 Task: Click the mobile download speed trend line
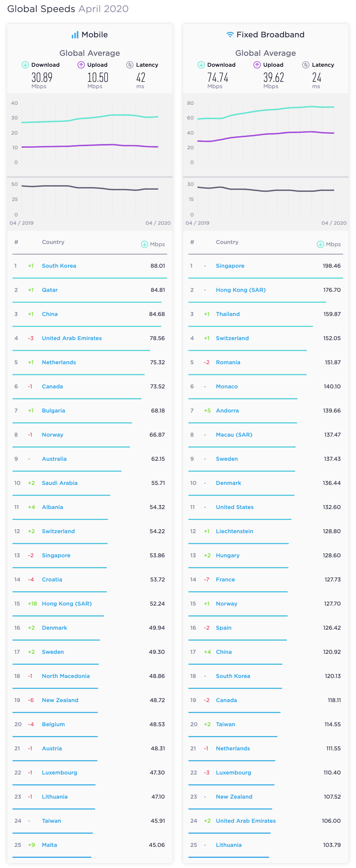point(90,118)
